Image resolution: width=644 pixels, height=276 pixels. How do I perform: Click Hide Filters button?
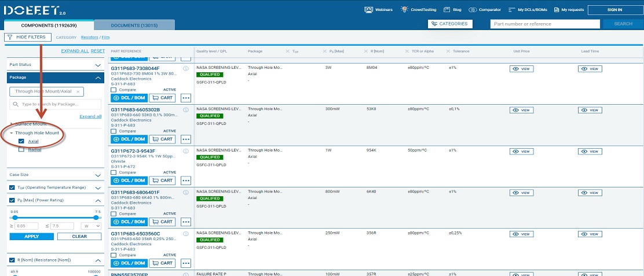(x=28, y=37)
